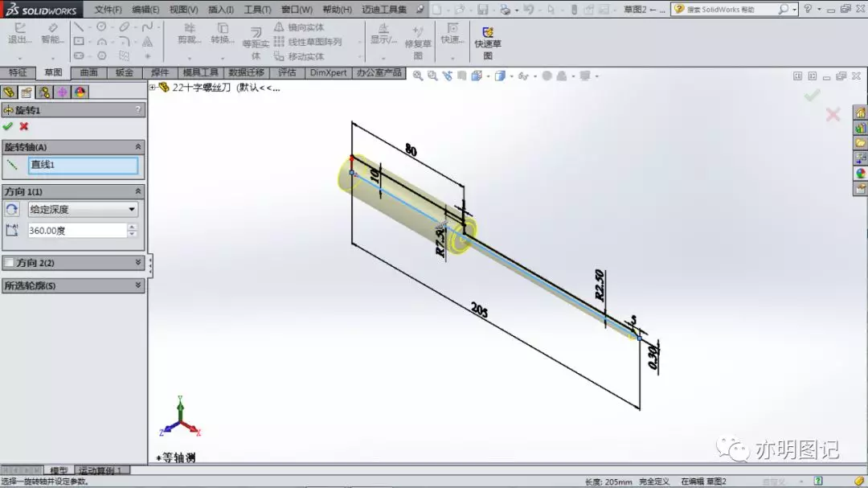Select the Spline sketch tool

pyautogui.click(x=147, y=27)
